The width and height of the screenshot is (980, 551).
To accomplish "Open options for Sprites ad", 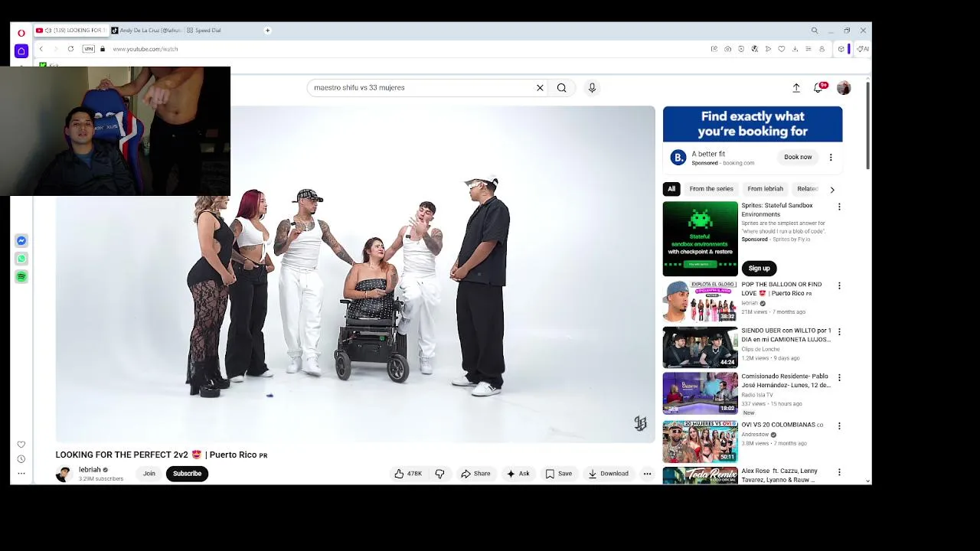I will [839, 207].
